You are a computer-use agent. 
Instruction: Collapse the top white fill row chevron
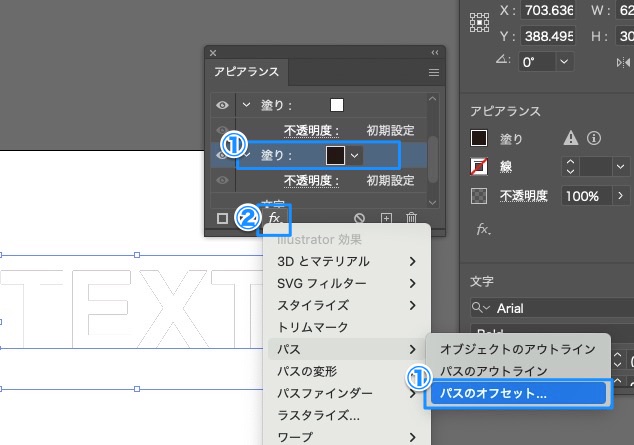point(246,105)
